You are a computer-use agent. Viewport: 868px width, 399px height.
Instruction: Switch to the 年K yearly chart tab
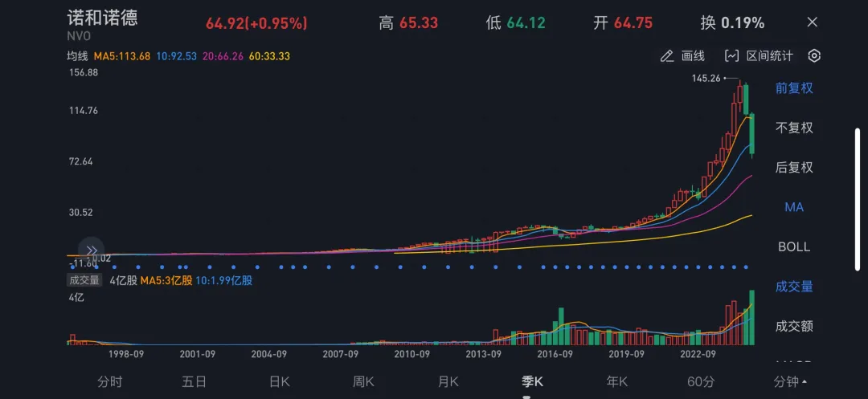click(x=616, y=381)
